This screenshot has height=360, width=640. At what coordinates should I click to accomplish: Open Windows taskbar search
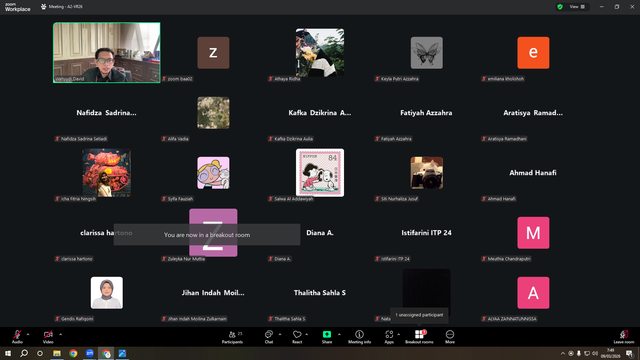click(x=24, y=353)
